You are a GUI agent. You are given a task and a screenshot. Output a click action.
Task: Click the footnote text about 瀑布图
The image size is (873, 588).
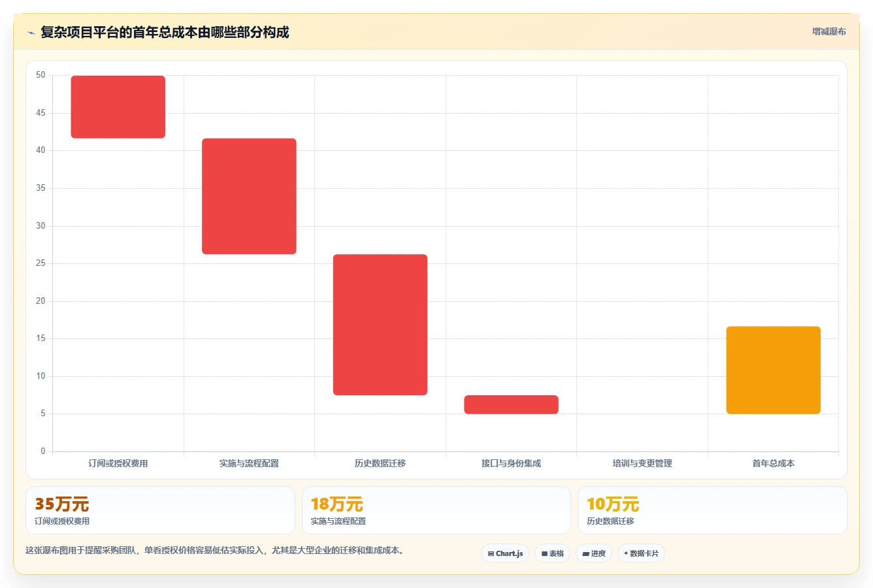pos(216,550)
